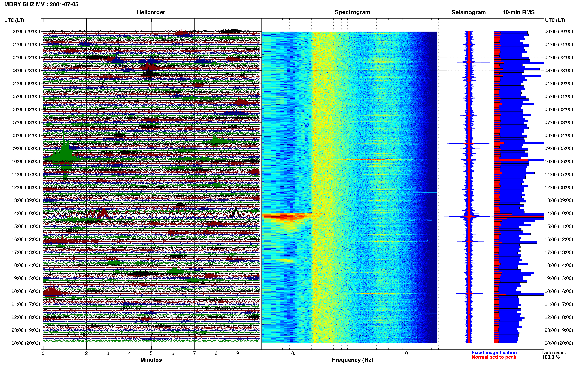Screen dimensions: 588x368
Task: Click the left '23:00 (19:00)' time label
Action: (x=26, y=330)
